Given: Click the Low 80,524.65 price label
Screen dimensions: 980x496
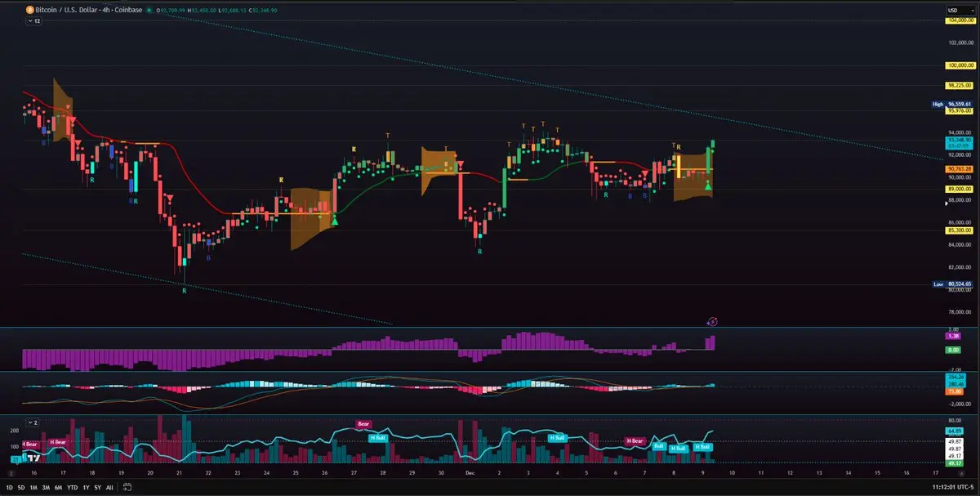Looking at the screenshot, I should 951,284.
